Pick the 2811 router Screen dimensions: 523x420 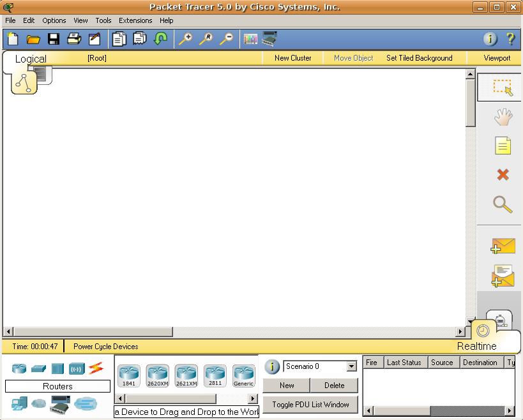pos(215,376)
